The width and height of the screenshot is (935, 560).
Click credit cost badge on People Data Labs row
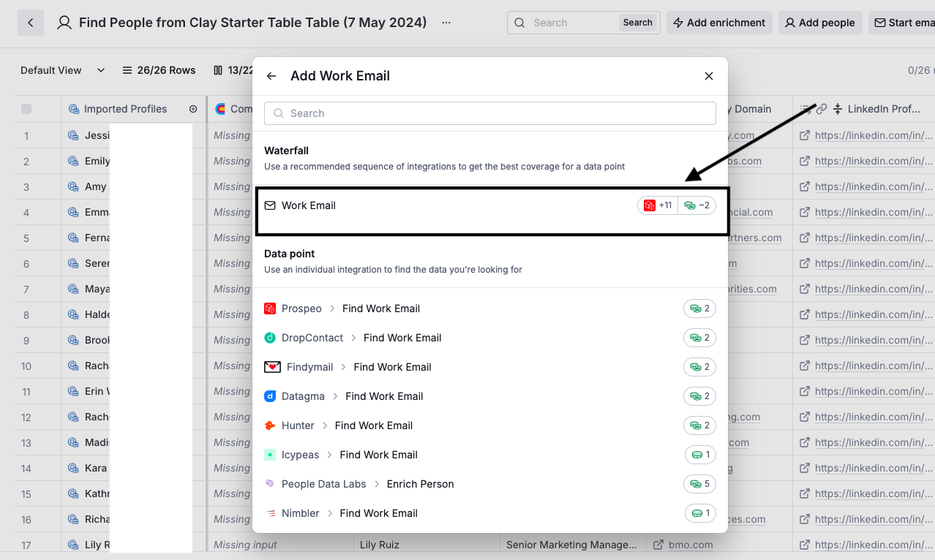pyautogui.click(x=699, y=484)
